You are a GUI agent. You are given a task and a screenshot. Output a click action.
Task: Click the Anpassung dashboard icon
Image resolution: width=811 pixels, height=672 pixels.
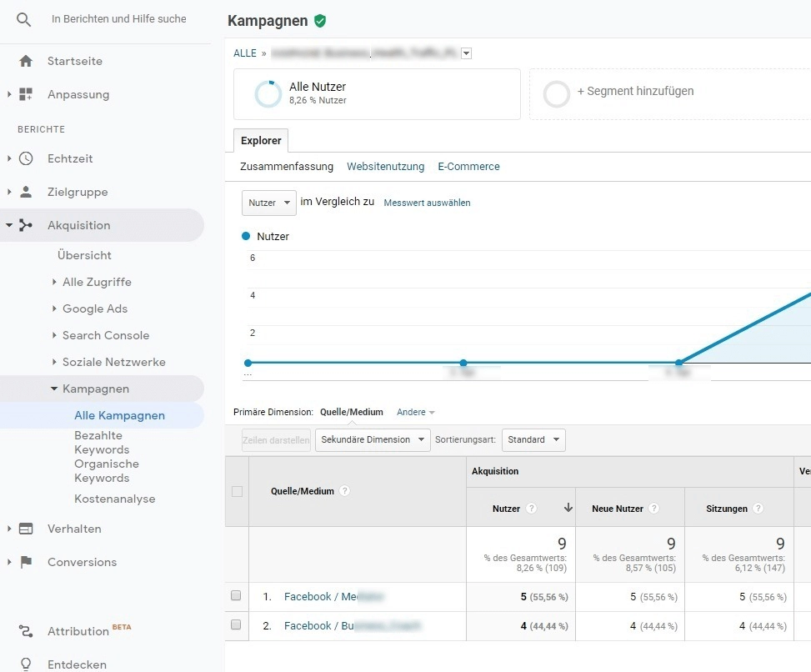tap(26, 94)
